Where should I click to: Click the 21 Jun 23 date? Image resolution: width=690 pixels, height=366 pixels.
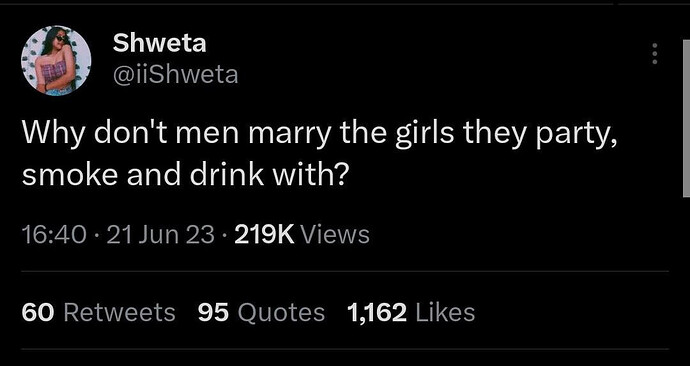[161, 234]
